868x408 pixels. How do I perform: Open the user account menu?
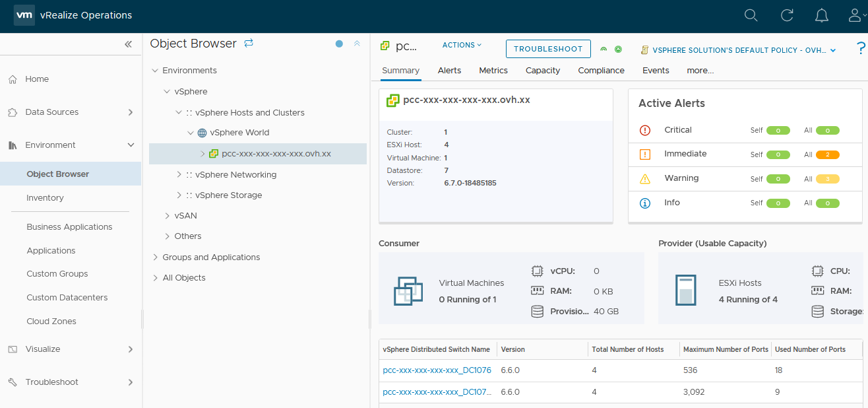[856, 15]
